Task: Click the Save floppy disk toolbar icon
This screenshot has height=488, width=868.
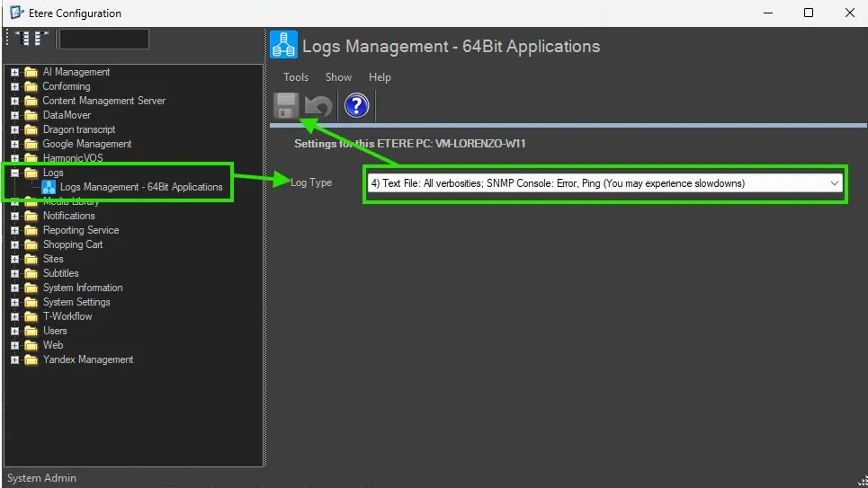Action: click(x=286, y=106)
